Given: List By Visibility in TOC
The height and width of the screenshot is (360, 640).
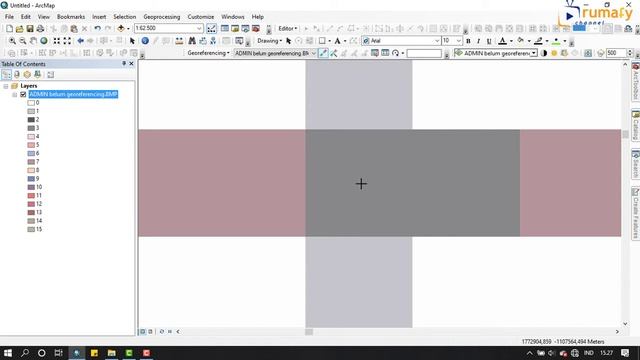Looking at the screenshot, I should tap(27, 75).
